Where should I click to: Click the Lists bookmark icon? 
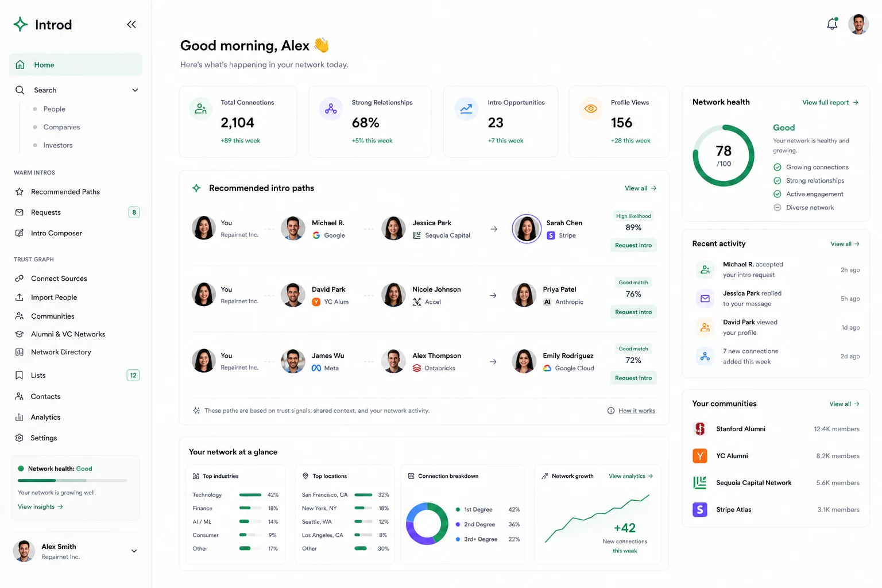coord(20,376)
